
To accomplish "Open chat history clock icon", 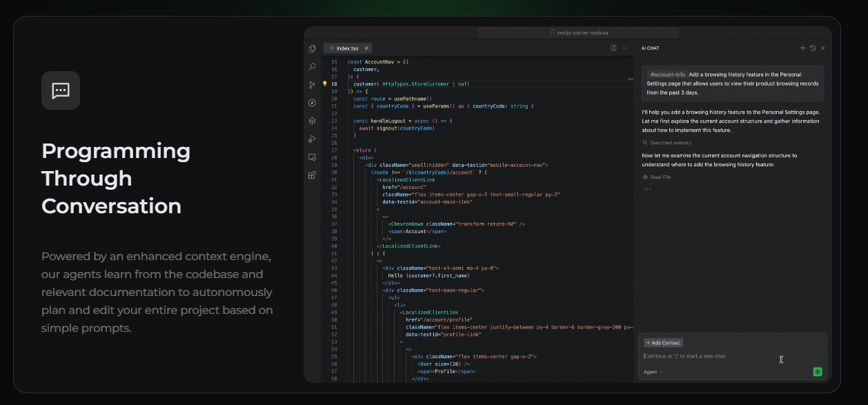I will click(813, 48).
